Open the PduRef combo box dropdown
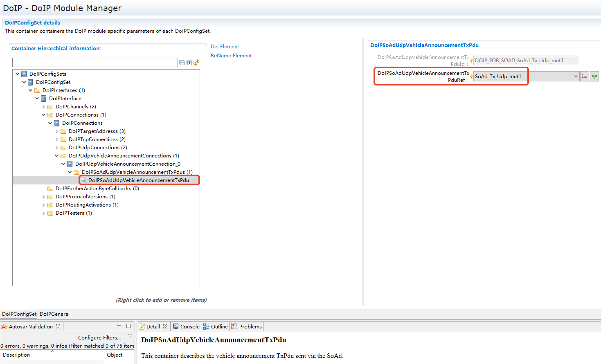The width and height of the screenshot is (601, 364). (576, 76)
